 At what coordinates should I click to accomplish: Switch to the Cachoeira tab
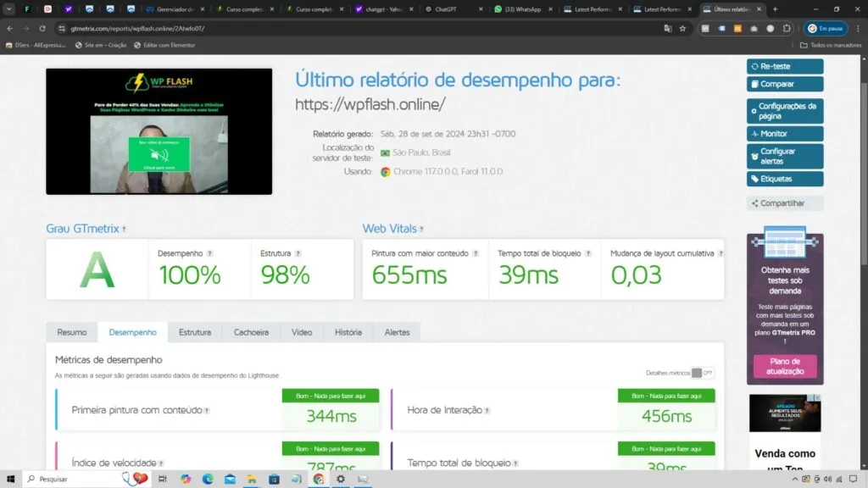(x=251, y=332)
